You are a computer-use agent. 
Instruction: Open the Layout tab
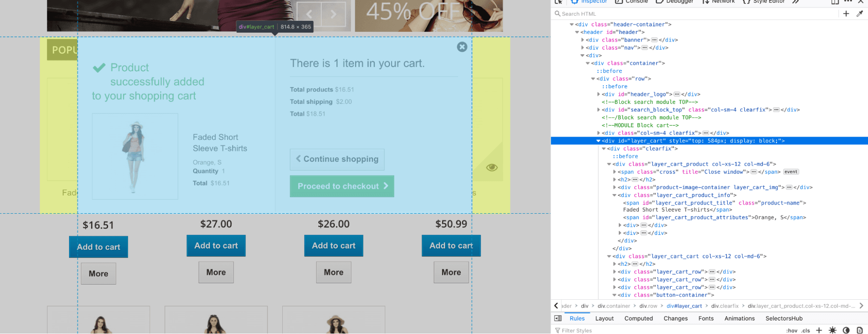pos(604,318)
